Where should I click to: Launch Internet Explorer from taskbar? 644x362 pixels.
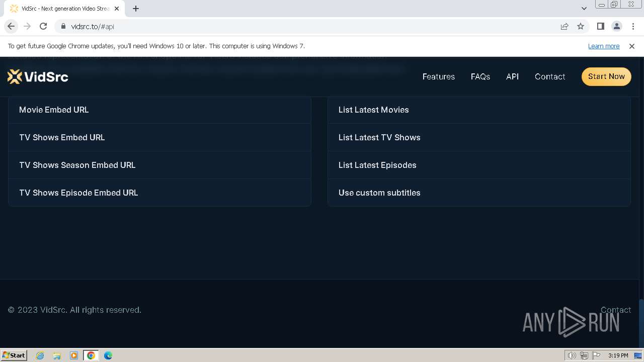(x=40, y=355)
